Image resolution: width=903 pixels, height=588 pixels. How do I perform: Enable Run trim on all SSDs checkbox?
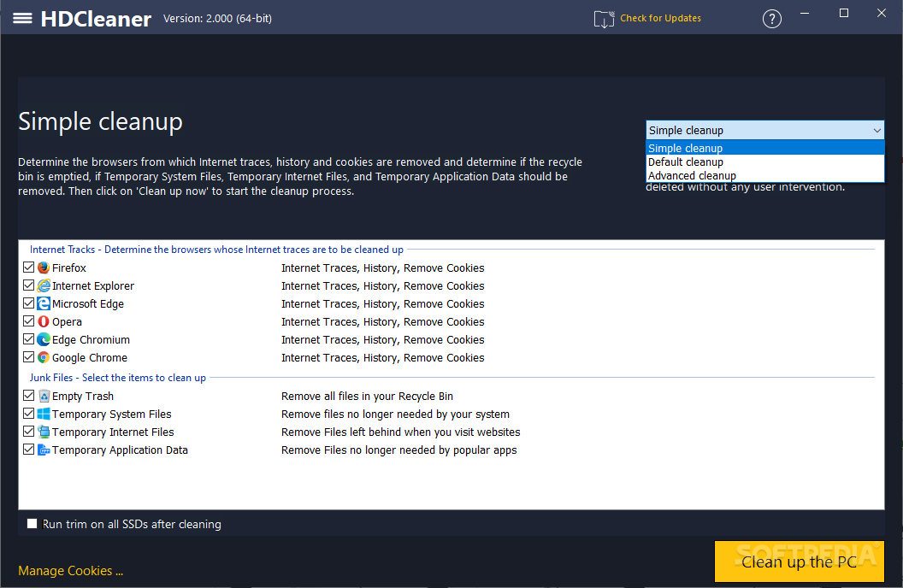pos(32,524)
